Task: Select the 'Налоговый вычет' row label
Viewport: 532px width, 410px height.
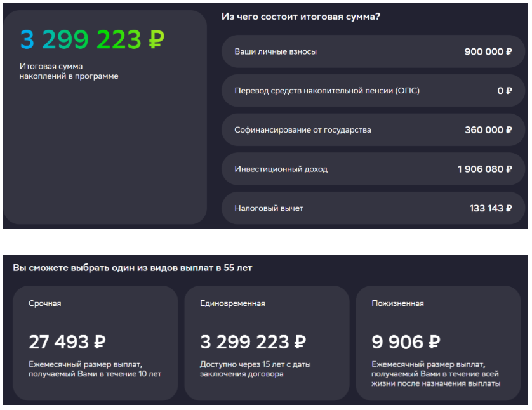Action: [x=269, y=208]
